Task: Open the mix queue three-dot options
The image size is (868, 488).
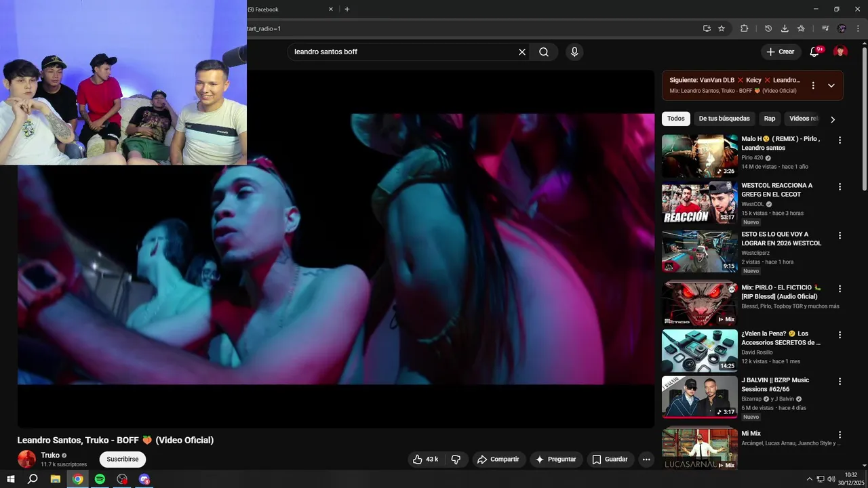Action: 813,85
